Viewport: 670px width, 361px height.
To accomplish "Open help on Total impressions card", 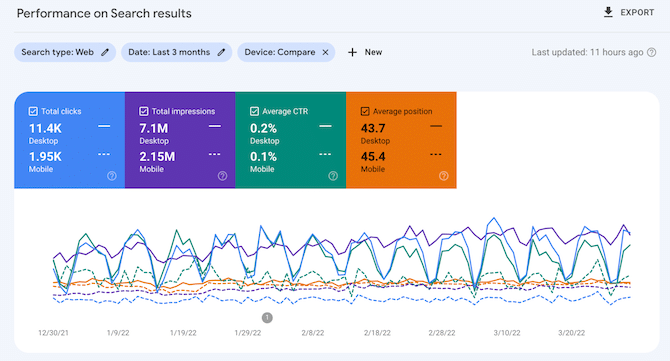I will point(223,176).
